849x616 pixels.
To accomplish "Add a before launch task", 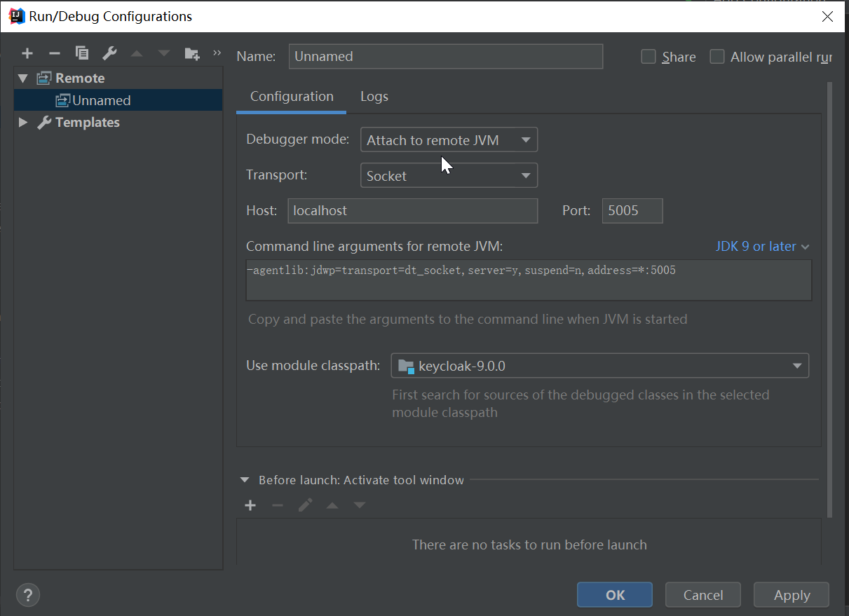I will (250, 505).
